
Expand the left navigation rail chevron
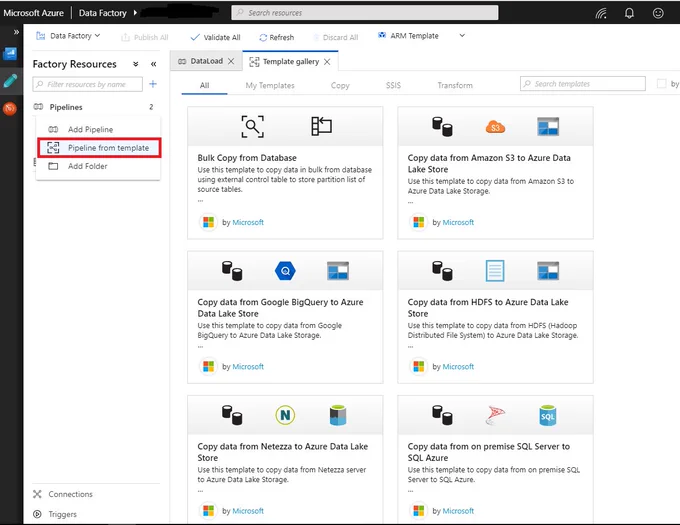coord(16,32)
